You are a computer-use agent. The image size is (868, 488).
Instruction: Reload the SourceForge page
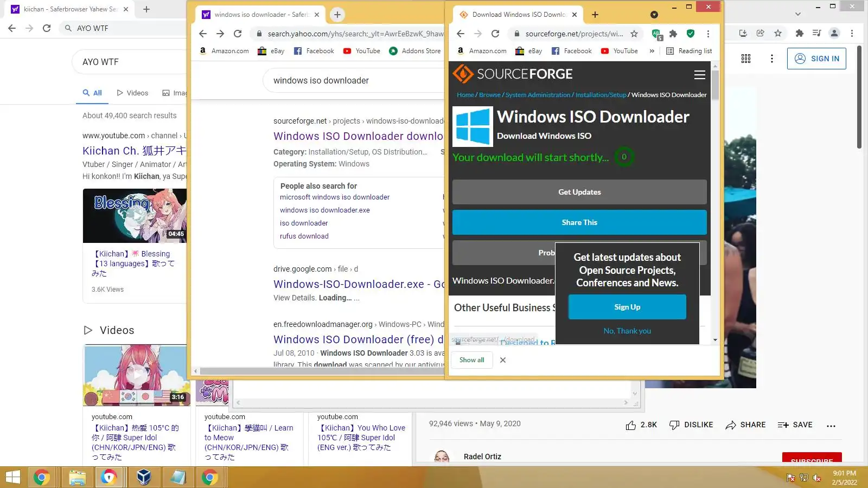[495, 34]
